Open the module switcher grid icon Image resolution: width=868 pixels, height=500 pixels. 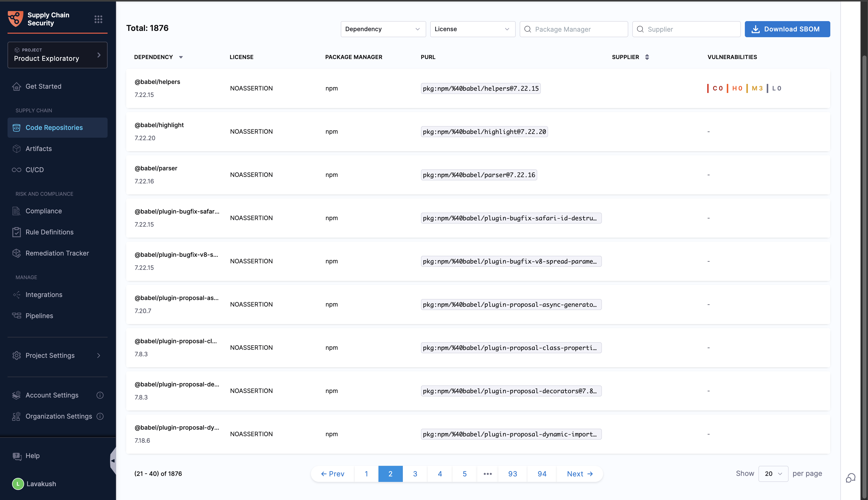(x=98, y=19)
